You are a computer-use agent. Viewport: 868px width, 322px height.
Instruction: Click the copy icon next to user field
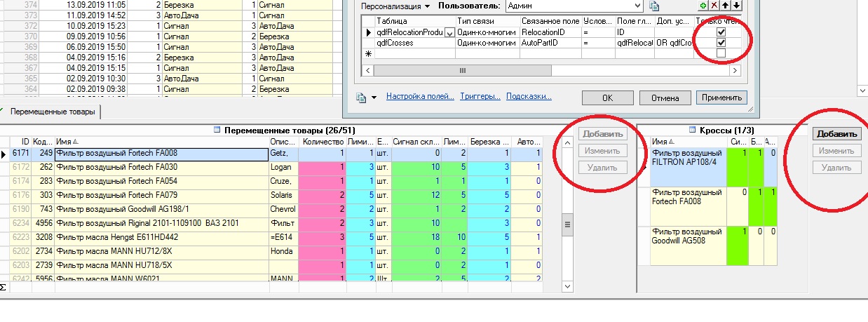[654, 6]
